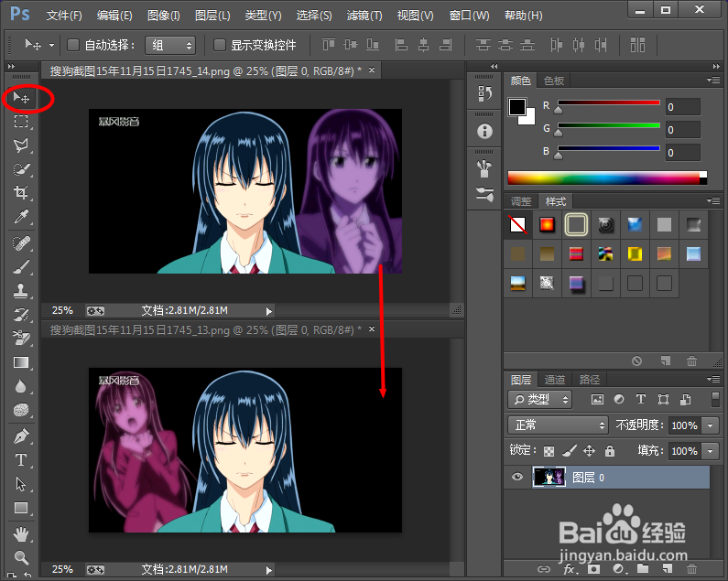Click the foreground color black swatch

tap(516, 107)
